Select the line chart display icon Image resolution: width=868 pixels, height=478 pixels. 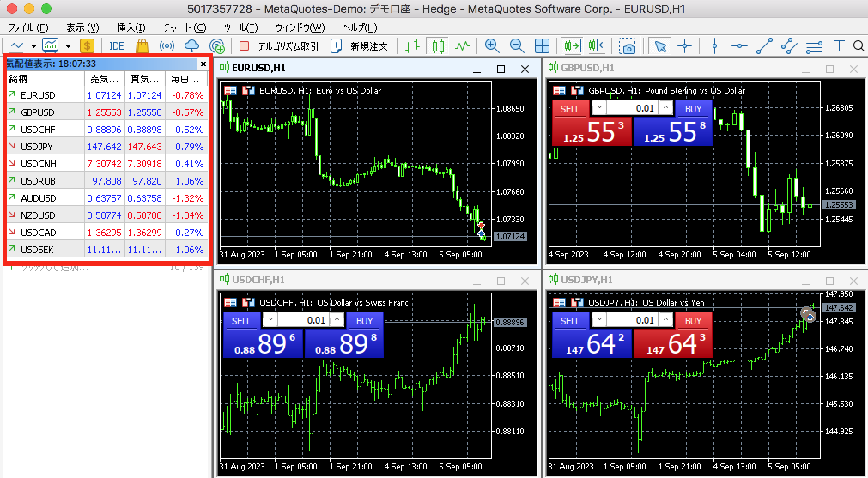coord(462,46)
